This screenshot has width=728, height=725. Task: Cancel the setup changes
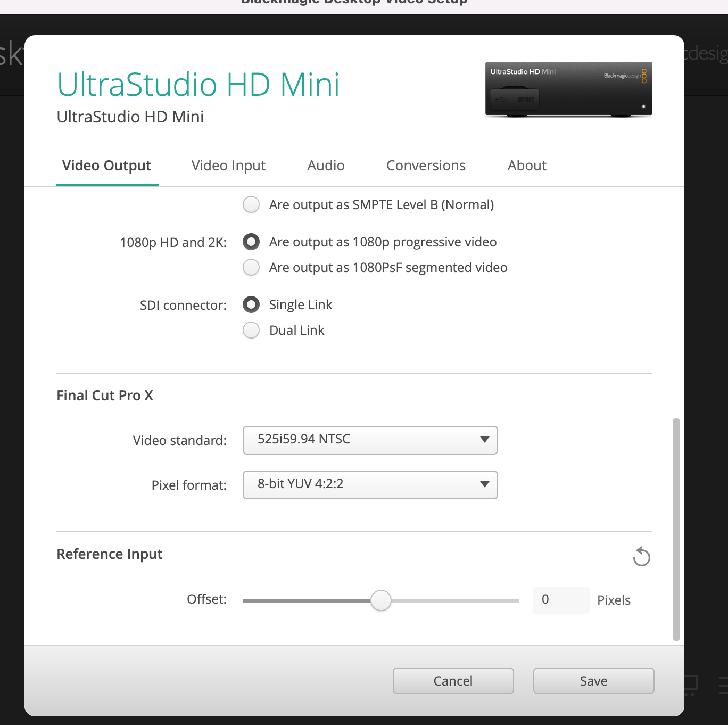click(x=453, y=681)
